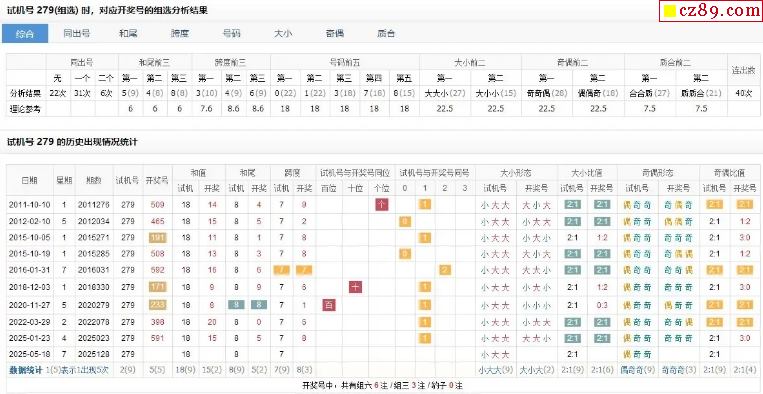Switch to the 同出号 tab
The height and width of the screenshot is (394, 763).
tap(76, 34)
